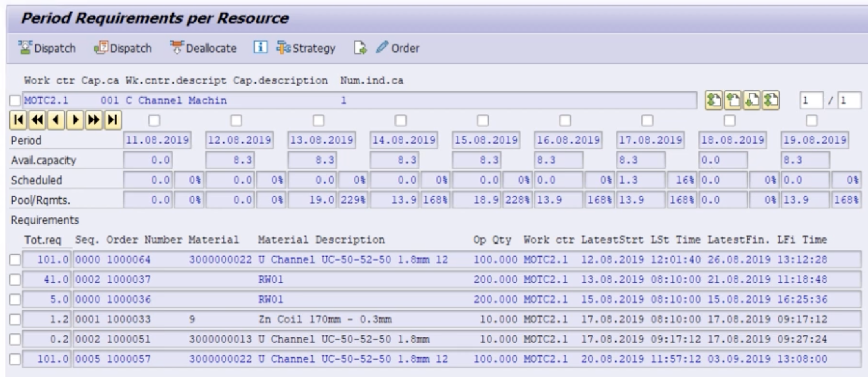868x377 pixels.
Task: Check the row for order 1000036
Action: (x=15, y=299)
